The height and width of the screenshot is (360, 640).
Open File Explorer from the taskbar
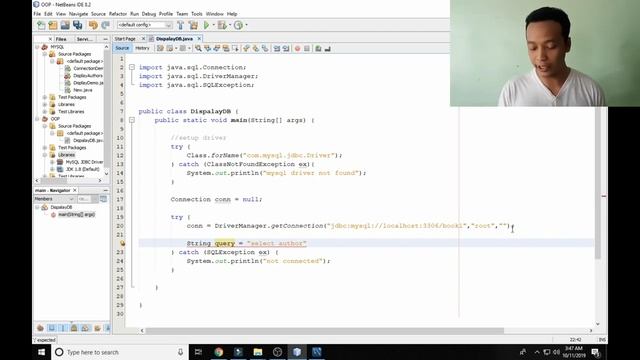pyautogui.click(x=258, y=352)
